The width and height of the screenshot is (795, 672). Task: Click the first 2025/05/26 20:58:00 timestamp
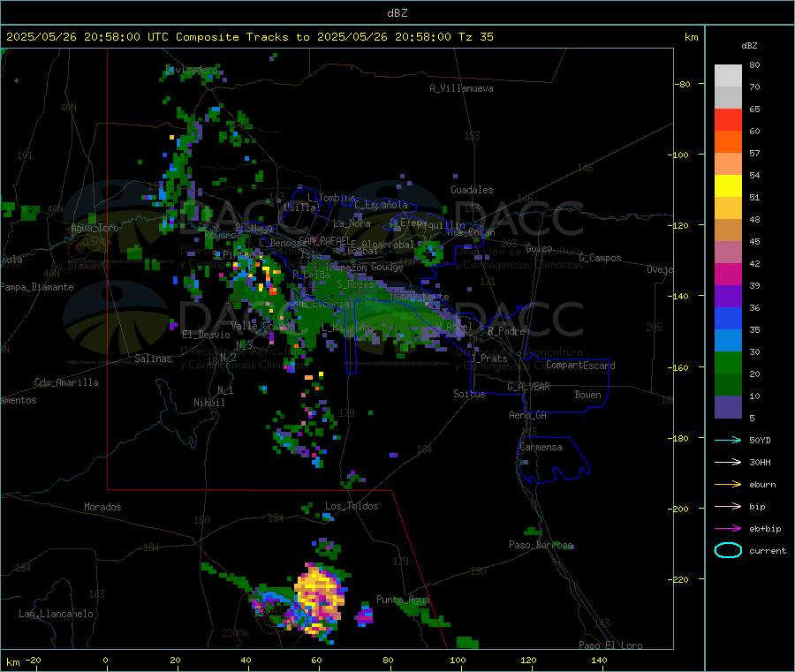[x=73, y=37]
